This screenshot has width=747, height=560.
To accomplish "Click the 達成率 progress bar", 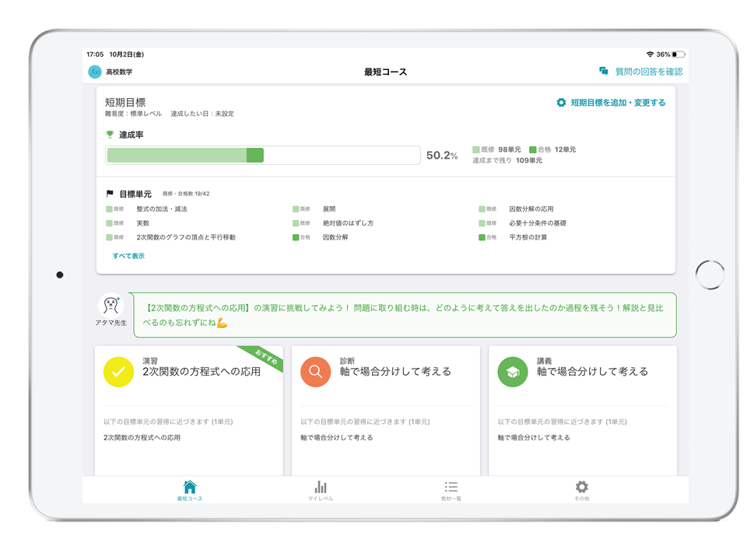I will click(263, 156).
